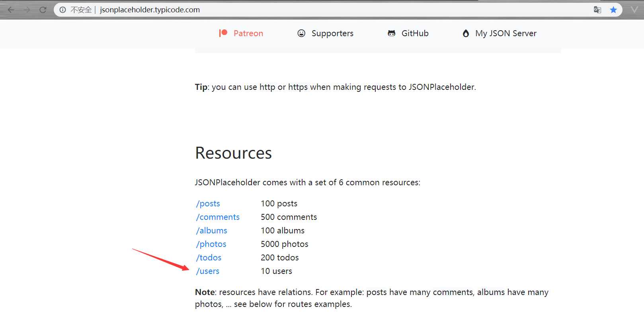Open the Supporters nav link
This screenshot has width=644, height=328.
coord(332,33)
